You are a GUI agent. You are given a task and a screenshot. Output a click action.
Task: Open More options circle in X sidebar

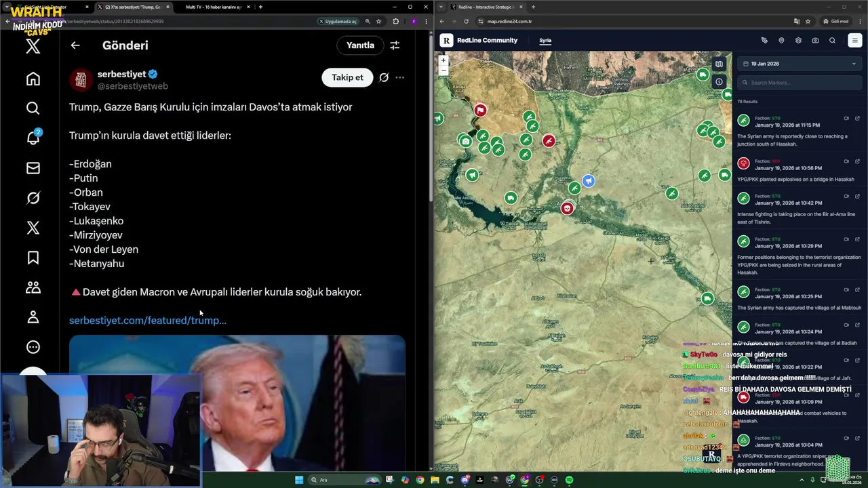point(33,347)
